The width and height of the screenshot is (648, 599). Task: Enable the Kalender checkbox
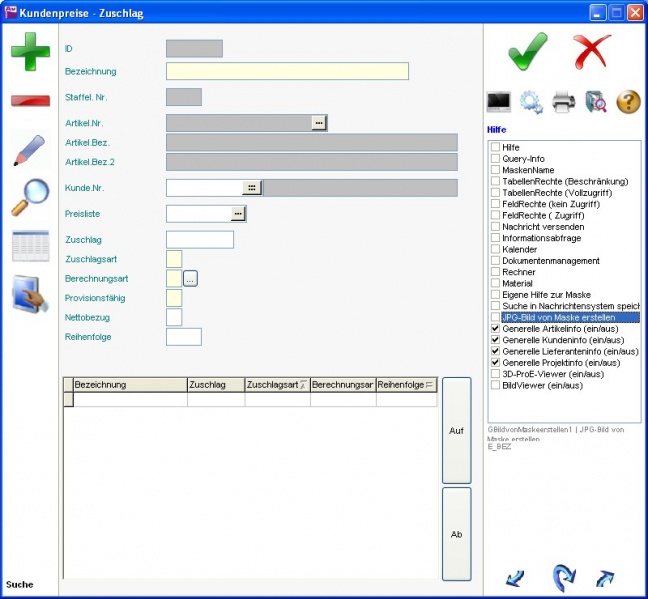click(495, 249)
